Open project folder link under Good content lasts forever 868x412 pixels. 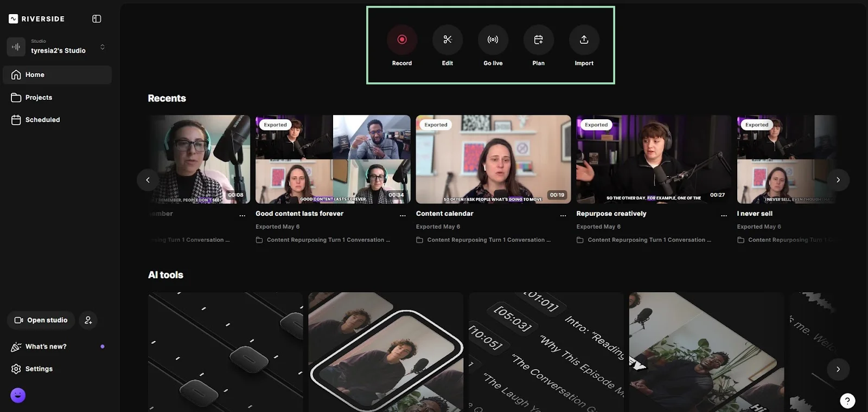click(323, 240)
